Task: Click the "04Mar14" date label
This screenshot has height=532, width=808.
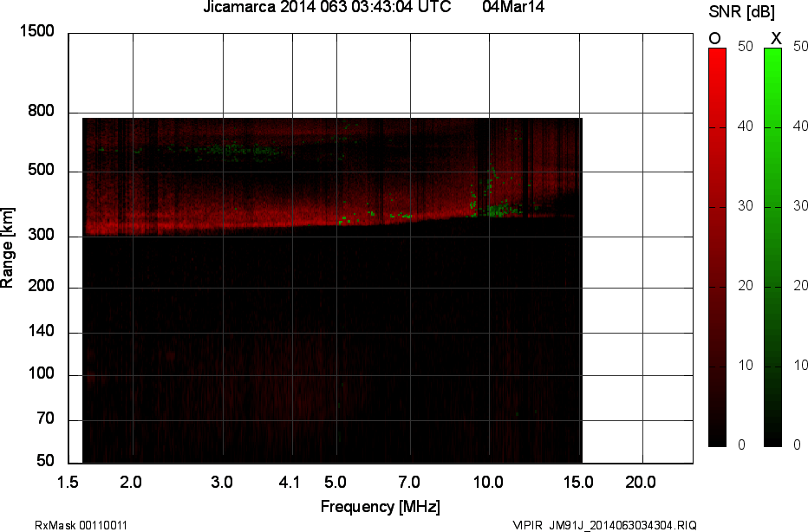Action: (x=513, y=8)
